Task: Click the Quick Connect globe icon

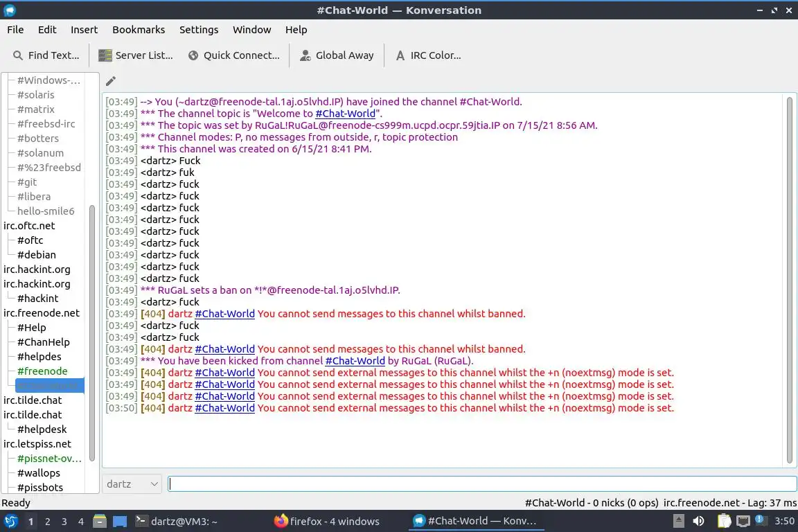Action: (x=193, y=55)
